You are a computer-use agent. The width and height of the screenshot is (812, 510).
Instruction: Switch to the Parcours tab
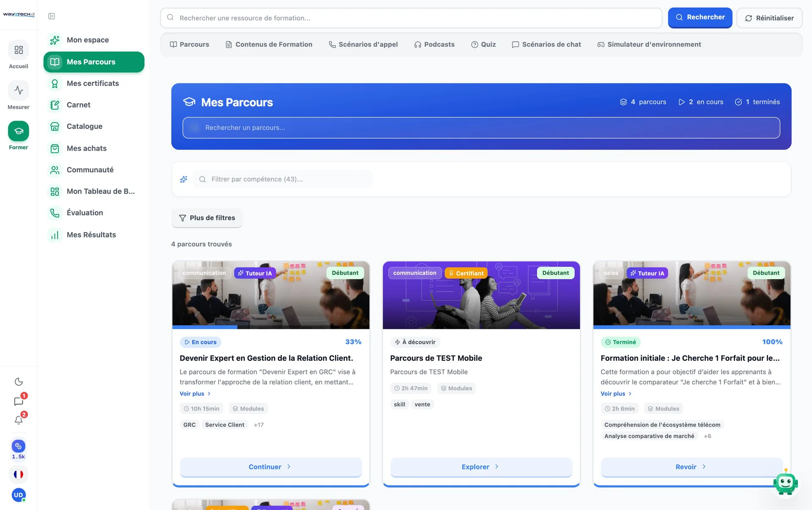(x=189, y=44)
